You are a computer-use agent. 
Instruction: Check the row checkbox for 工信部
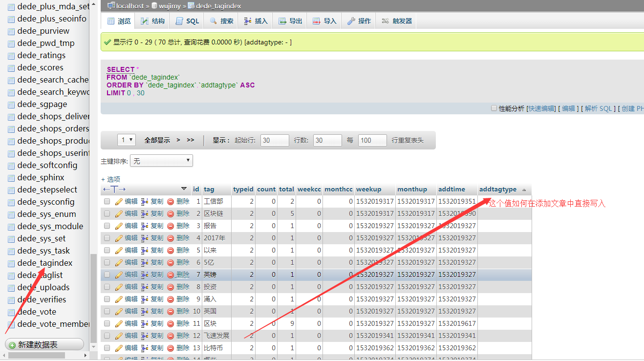107,201
